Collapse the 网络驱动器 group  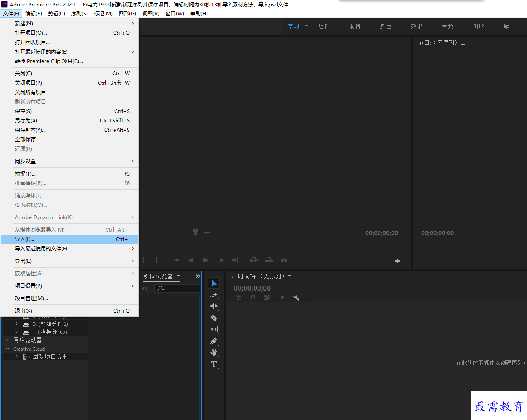tap(7, 340)
